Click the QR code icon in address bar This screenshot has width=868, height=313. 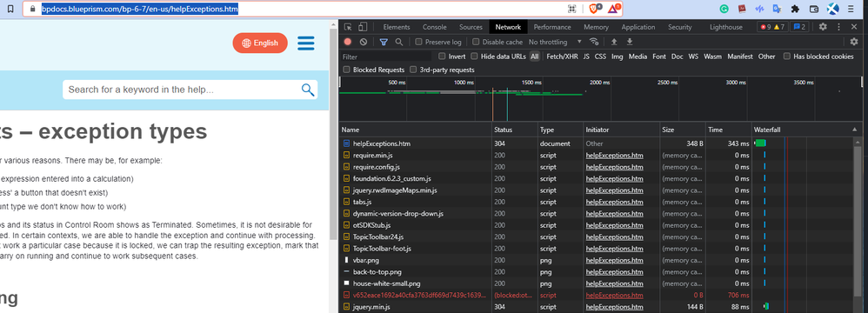[x=571, y=9]
